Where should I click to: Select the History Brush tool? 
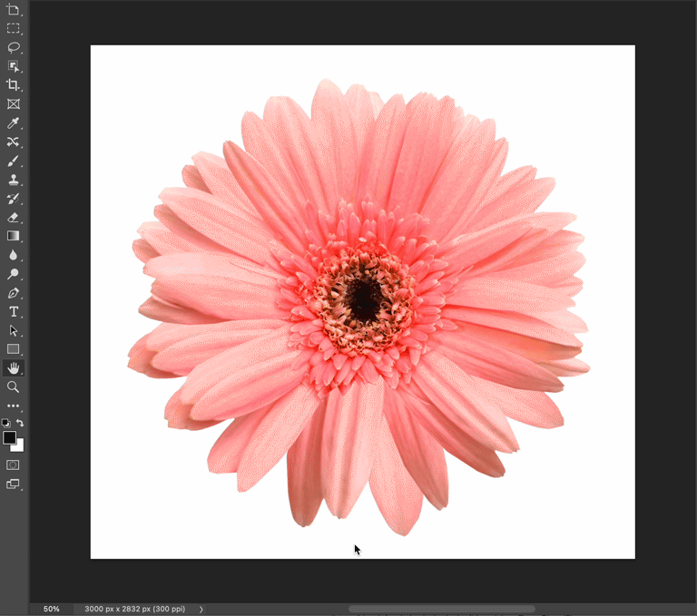(14, 199)
